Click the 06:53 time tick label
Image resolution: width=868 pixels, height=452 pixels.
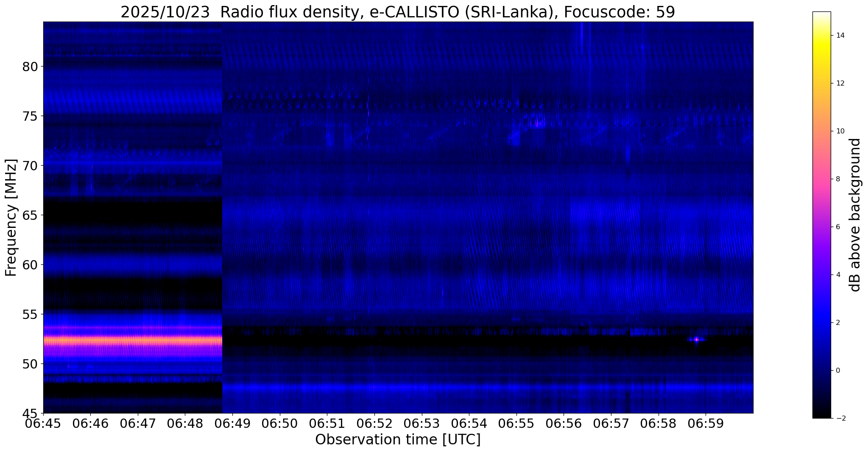click(x=421, y=423)
